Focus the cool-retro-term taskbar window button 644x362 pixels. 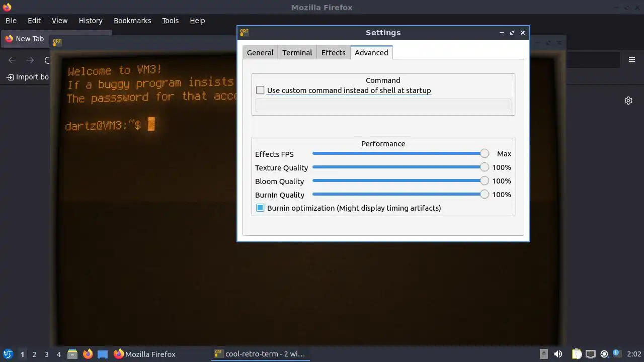[x=260, y=354]
